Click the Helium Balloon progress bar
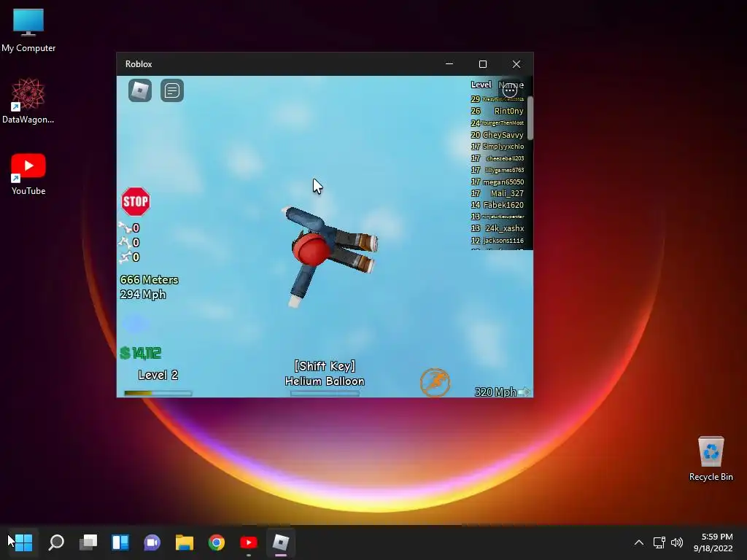 [325, 393]
